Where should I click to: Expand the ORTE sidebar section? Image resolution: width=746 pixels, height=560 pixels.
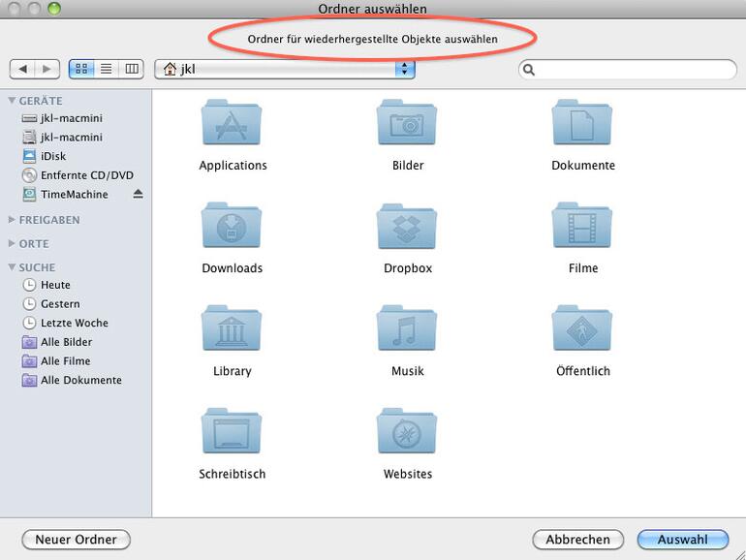[x=12, y=243]
